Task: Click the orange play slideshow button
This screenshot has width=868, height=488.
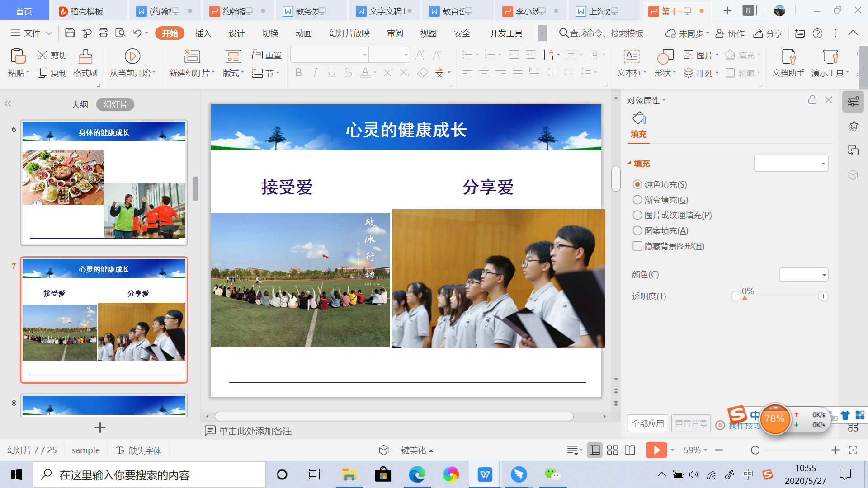Action: [x=656, y=450]
